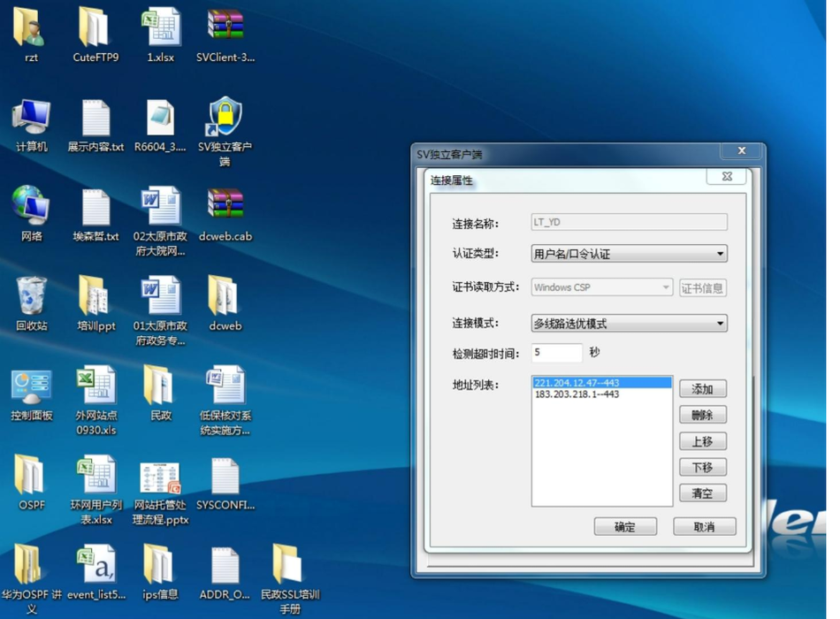
Task: Select address 183.203.218.1--443 in list
Action: pyautogui.click(x=577, y=394)
